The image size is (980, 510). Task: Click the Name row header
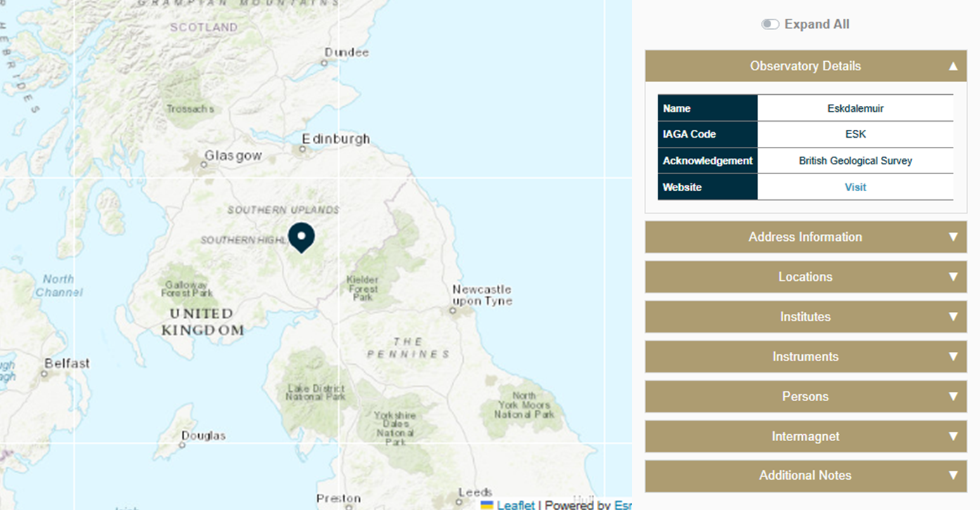[x=708, y=108]
